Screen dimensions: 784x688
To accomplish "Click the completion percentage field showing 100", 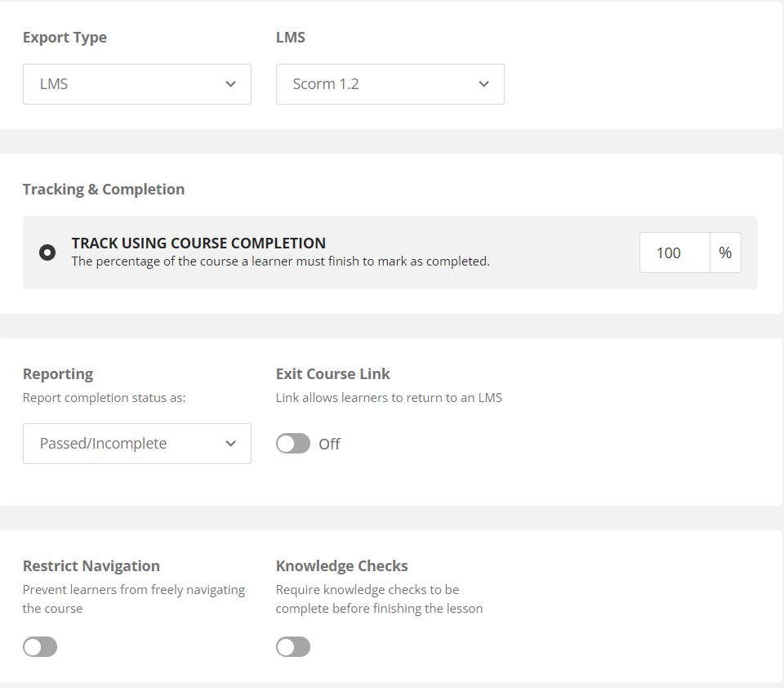I will pyautogui.click(x=675, y=252).
